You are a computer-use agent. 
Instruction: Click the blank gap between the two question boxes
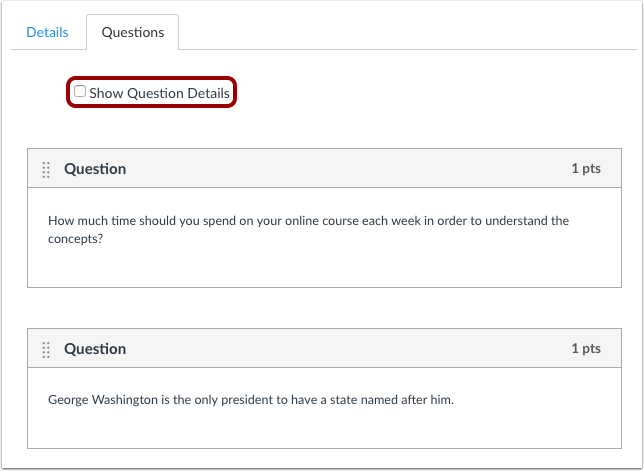tap(324, 308)
